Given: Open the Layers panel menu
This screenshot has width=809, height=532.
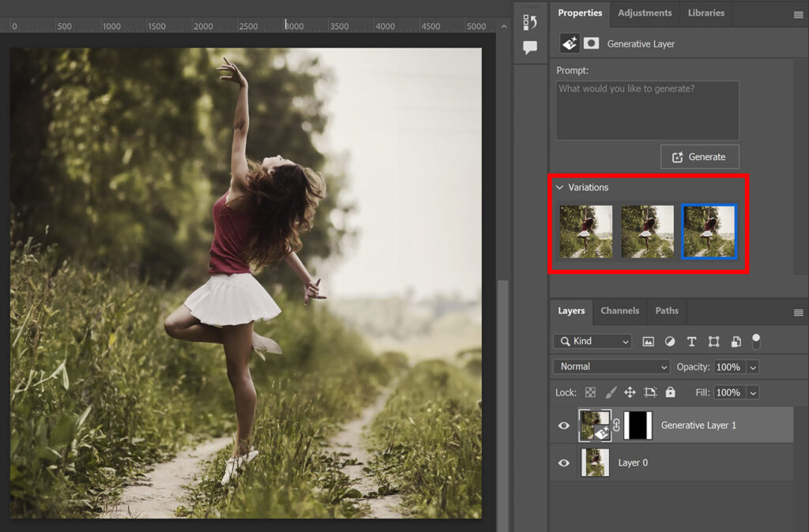Looking at the screenshot, I should pyautogui.click(x=798, y=313).
